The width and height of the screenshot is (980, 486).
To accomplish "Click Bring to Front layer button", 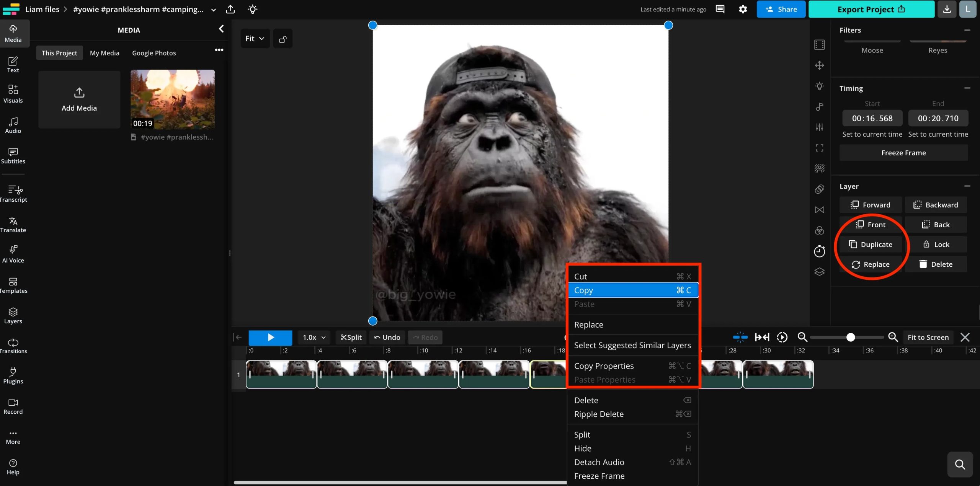I will pyautogui.click(x=871, y=225).
